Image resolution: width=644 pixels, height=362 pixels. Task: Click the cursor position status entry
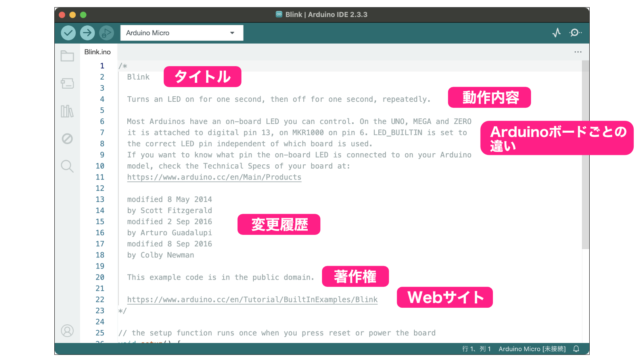(x=476, y=349)
